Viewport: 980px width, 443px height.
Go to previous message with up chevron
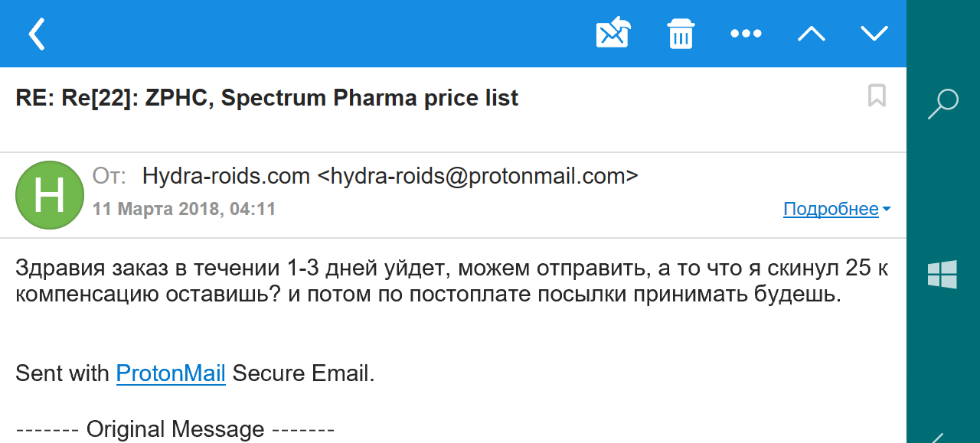[811, 34]
